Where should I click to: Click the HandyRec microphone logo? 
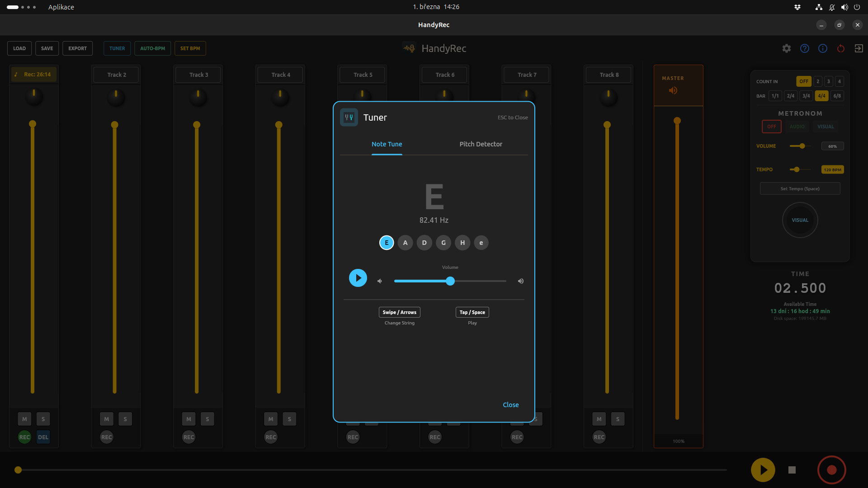[x=409, y=48]
